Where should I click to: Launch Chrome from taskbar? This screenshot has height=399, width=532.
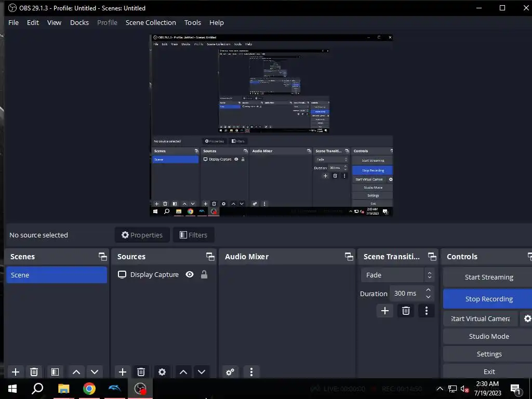coord(89,389)
